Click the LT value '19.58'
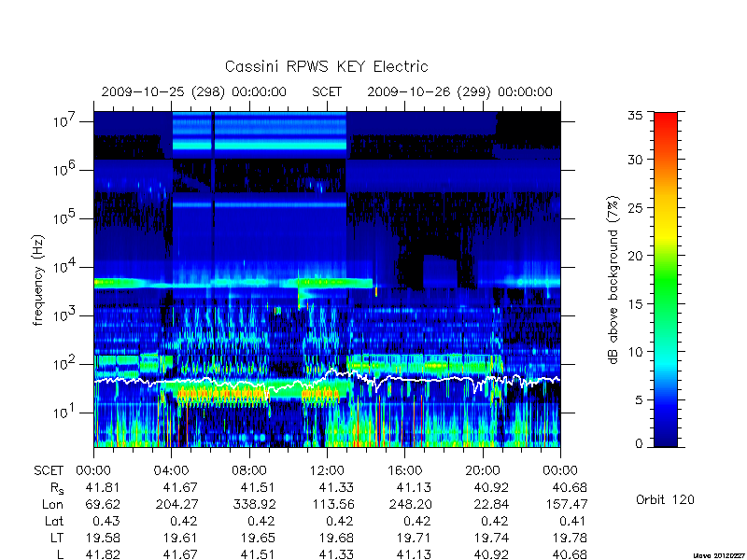This screenshot has width=747, height=560. [x=103, y=538]
